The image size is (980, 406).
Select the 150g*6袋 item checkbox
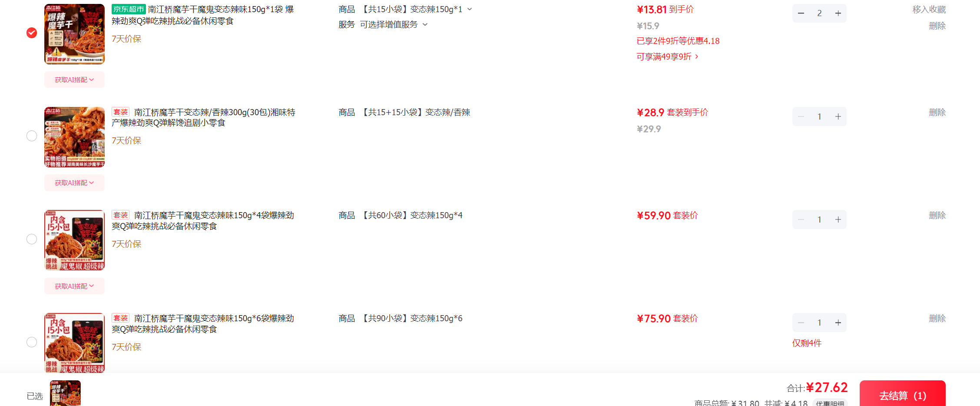click(x=32, y=342)
